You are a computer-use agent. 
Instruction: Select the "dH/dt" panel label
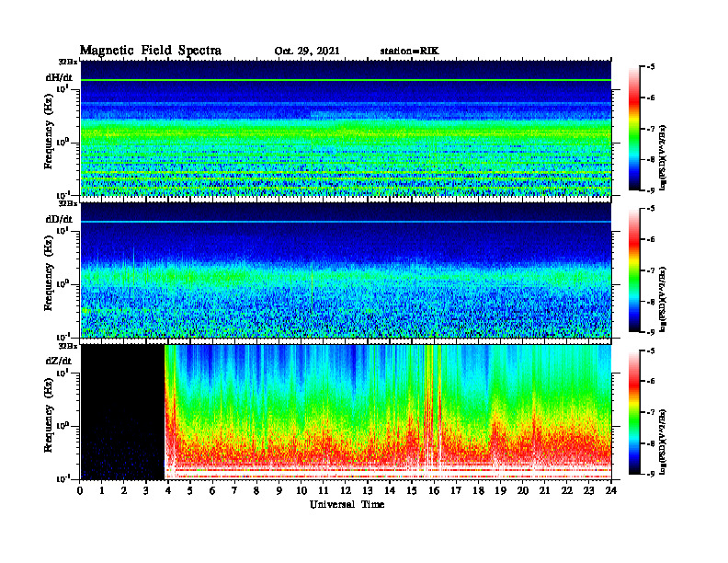coord(59,77)
